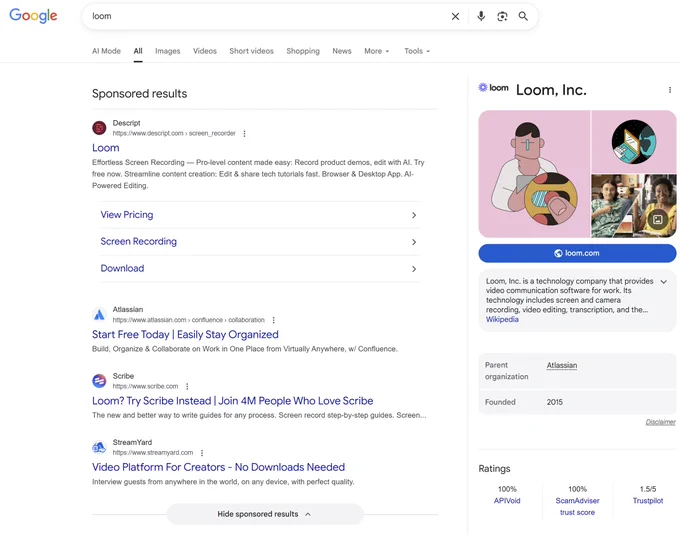
Task: Click the magnifying glass search icon
Action: [523, 16]
